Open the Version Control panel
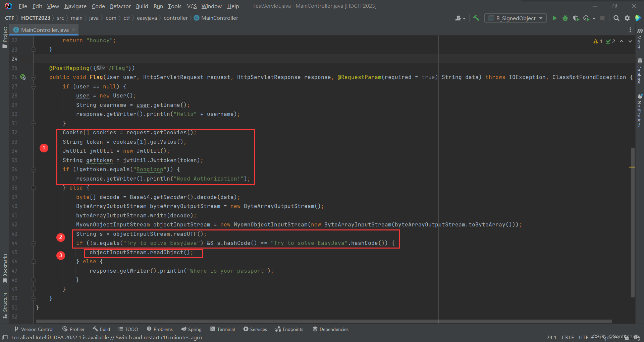This screenshot has width=644, height=342. click(x=34, y=329)
